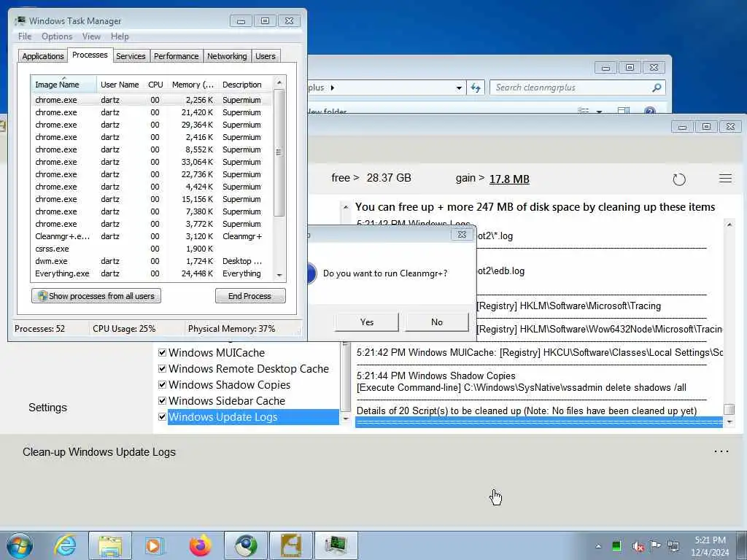Click the Action Center flag tray icon
Image resolution: width=747 pixels, height=560 pixels.
tap(655, 545)
